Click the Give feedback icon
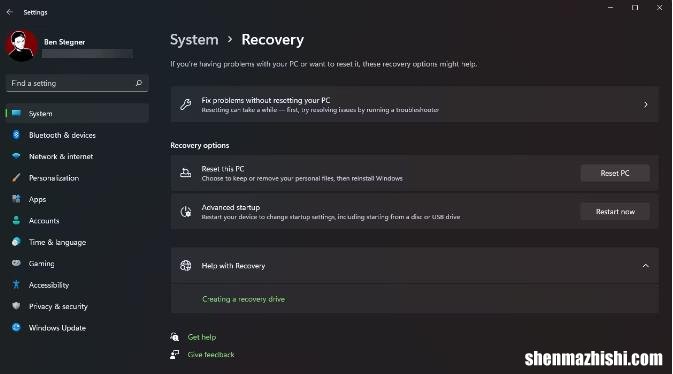 (174, 354)
